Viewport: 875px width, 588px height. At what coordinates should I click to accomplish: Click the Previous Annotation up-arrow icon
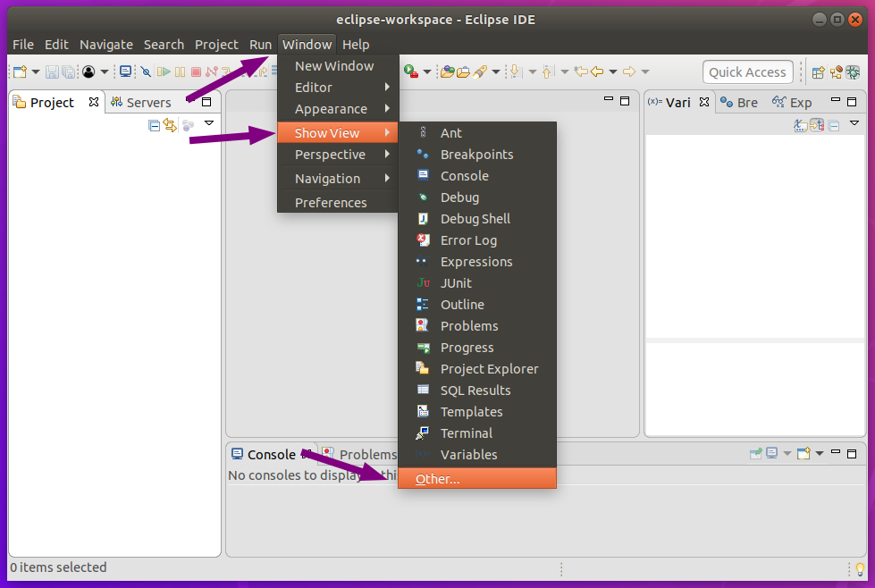pos(548,71)
